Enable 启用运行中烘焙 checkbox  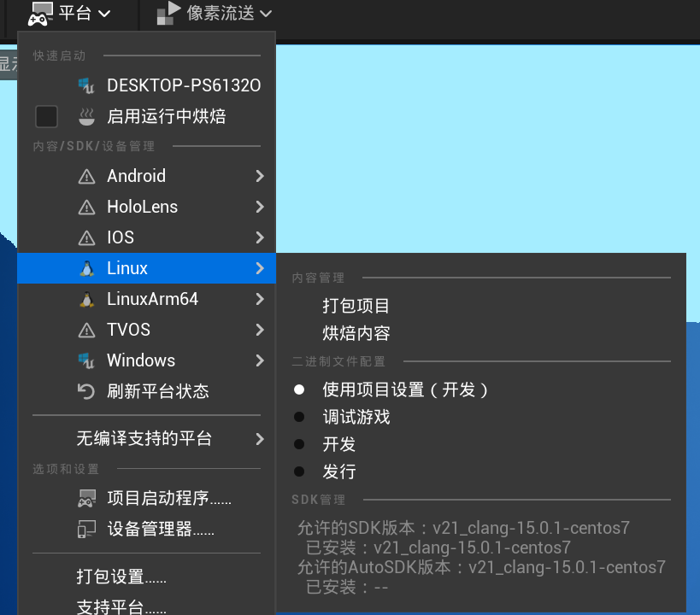pyautogui.click(x=46, y=116)
